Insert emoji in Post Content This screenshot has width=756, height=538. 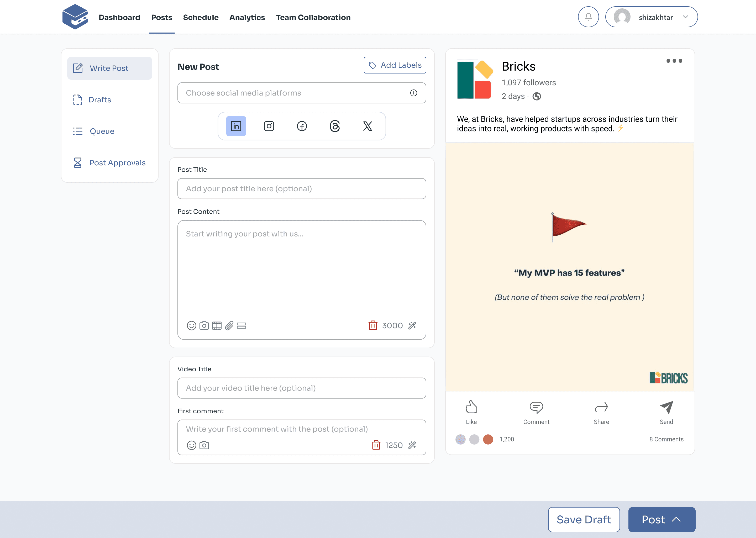coord(191,326)
